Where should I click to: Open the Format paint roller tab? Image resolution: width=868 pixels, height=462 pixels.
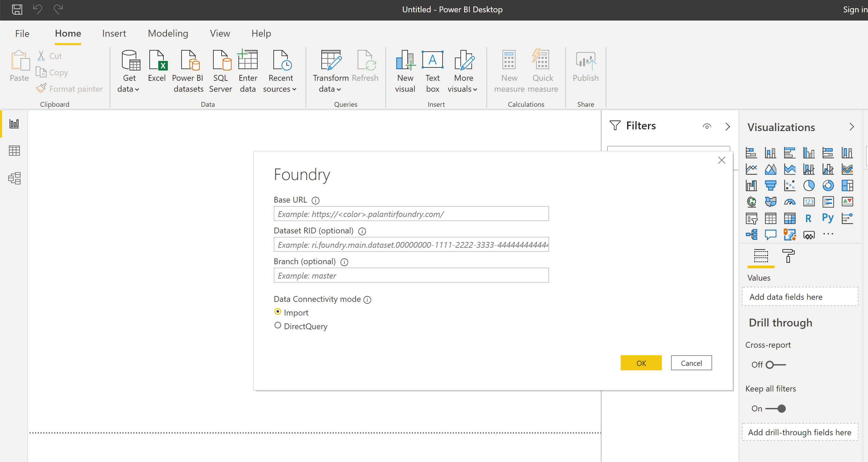pyautogui.click(x=788, y=256)
